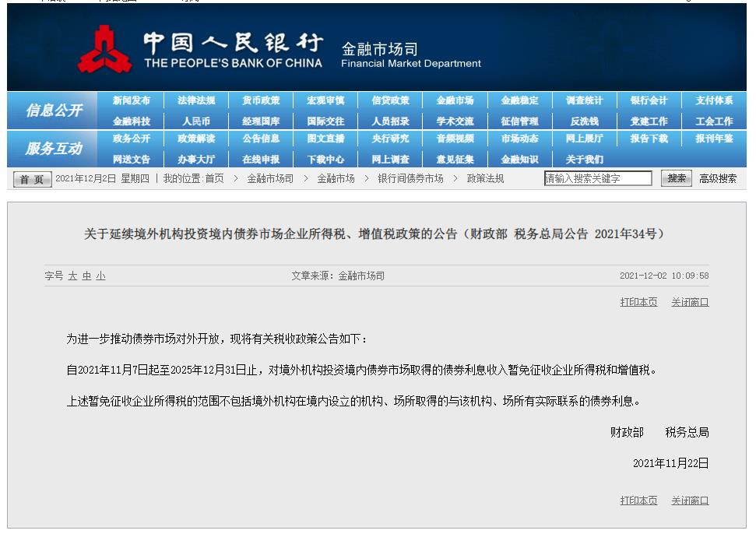Click the search keyword input box
756x534 pixels.
point(598,178)
